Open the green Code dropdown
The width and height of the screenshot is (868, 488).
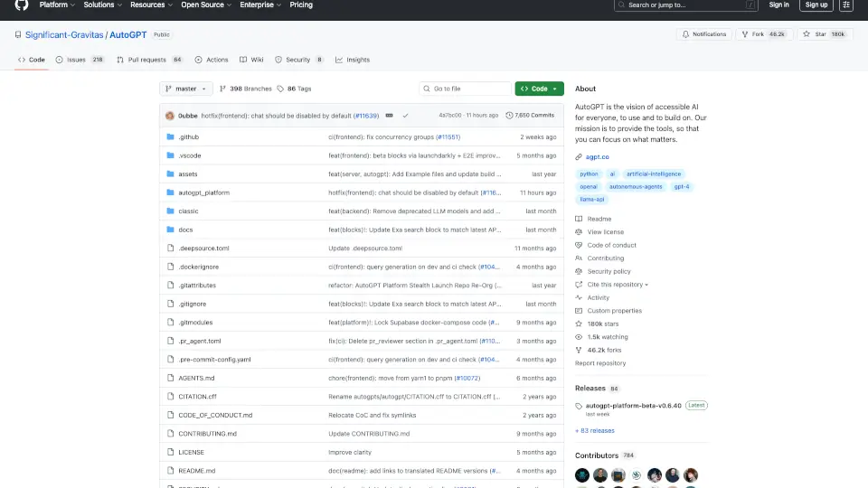tap(539, 89)
